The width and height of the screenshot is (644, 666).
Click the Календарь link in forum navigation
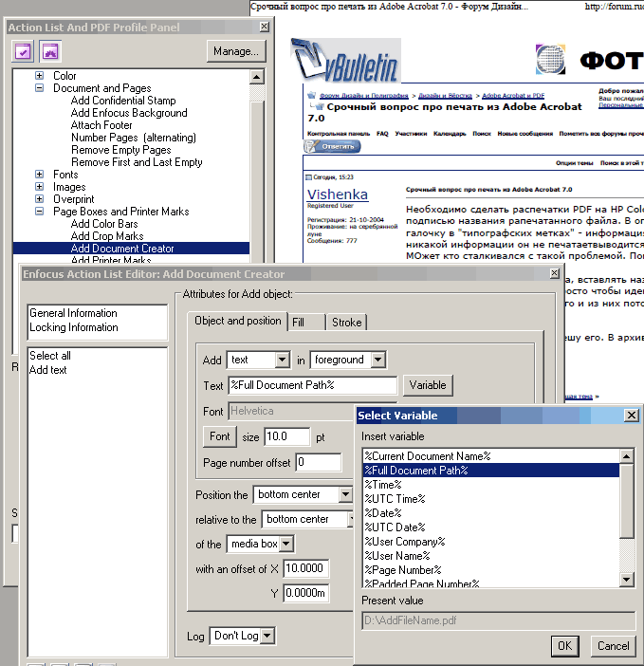(x=450, y=134)
